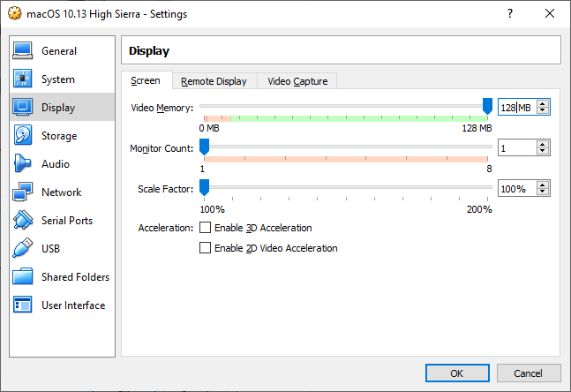The image size is (571, 392).
Task: Open the USB settings icon
Action: pos(23,249)
